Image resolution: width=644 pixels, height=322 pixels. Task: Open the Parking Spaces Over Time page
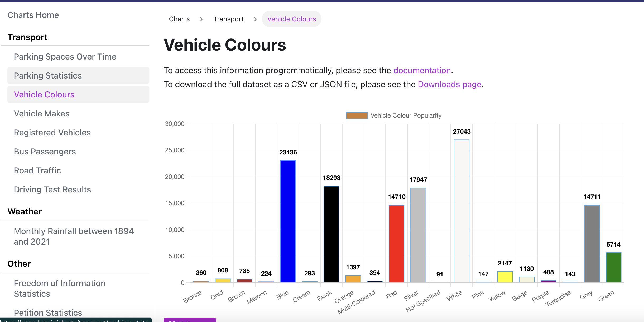65,57
